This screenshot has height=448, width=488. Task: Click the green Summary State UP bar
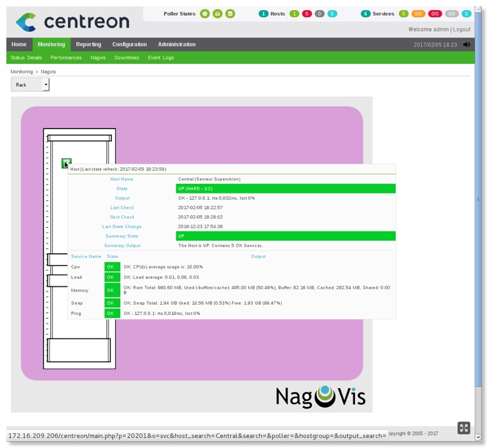[x=286, y=235]
